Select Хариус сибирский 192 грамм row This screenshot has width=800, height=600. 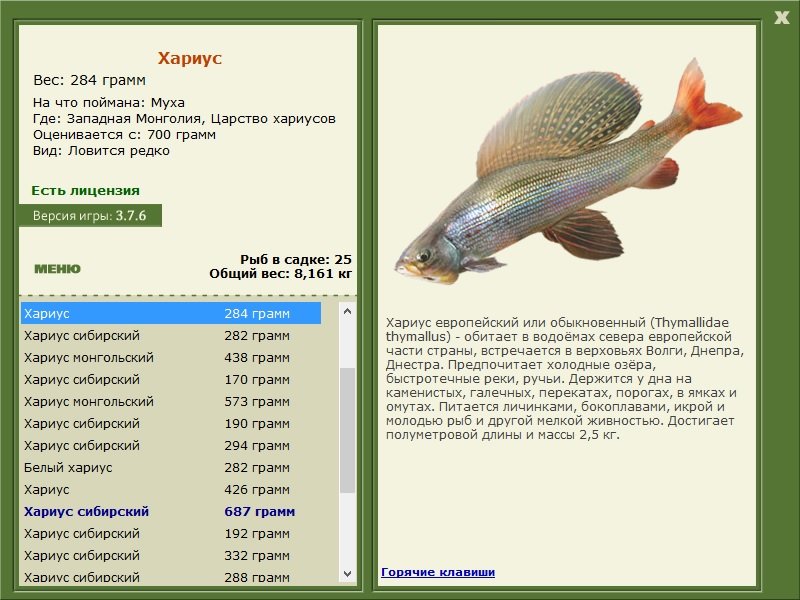[171, 533]
